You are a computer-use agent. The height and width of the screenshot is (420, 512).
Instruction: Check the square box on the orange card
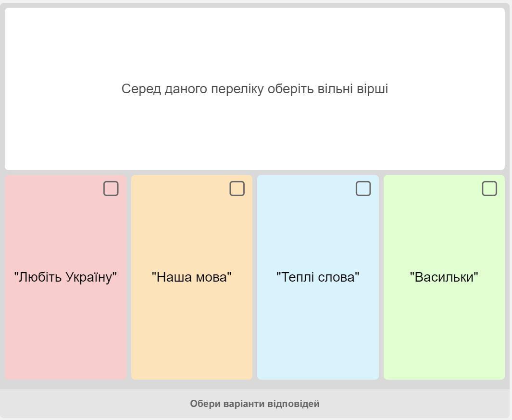coord(237,189)
